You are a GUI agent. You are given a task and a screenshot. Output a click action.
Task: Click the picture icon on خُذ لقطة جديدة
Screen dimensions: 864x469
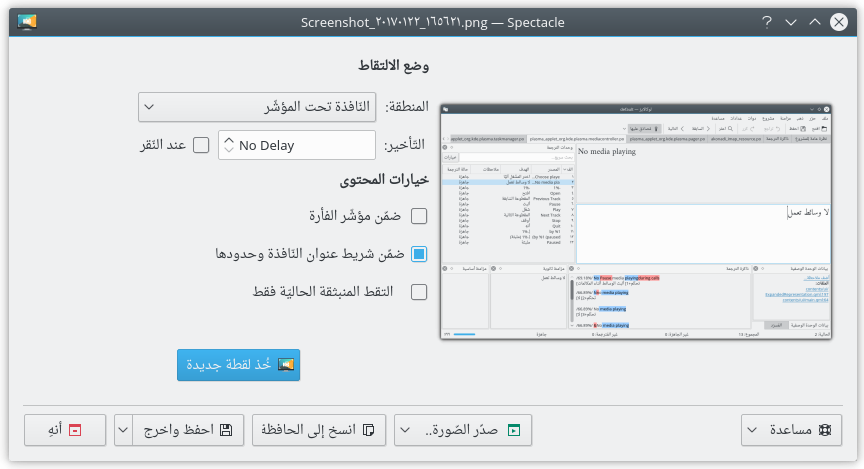click(285, 365)
